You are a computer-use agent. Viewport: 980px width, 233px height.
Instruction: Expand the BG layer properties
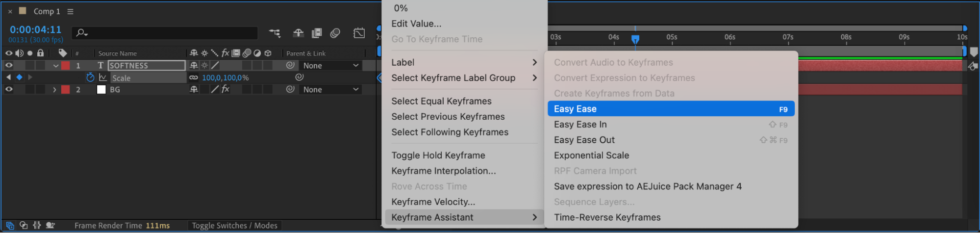(54, 90)
